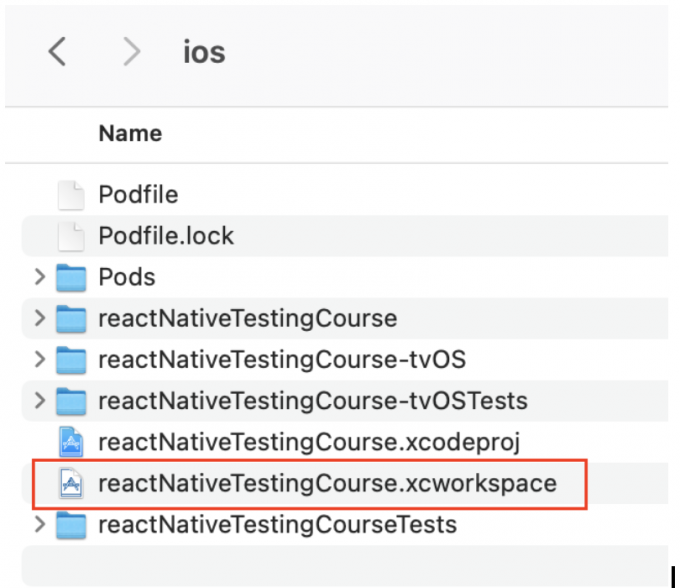
Task: Select the Podfile document icon
Action: click(71, 195)
